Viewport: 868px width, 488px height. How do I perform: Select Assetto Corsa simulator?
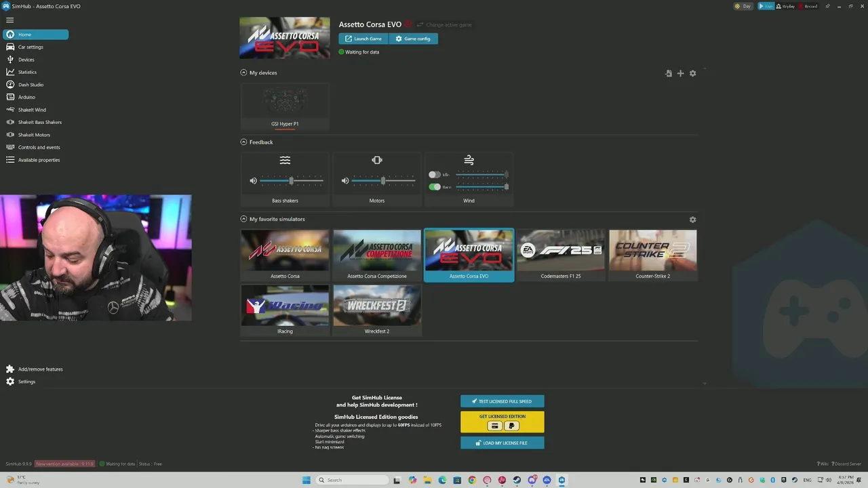coord(285,255)
